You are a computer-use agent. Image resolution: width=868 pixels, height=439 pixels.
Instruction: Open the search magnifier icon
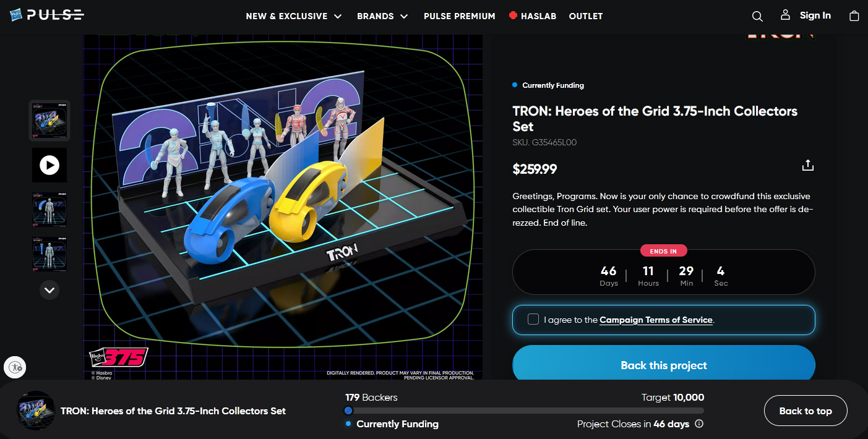point(757,16)
